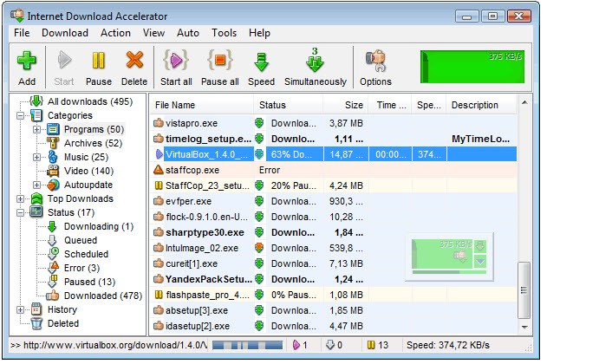Viewport: 599px width, 364px height.
Task: Click the pause icon beside StaffCop_23_setu...
Action: [158, 185]
